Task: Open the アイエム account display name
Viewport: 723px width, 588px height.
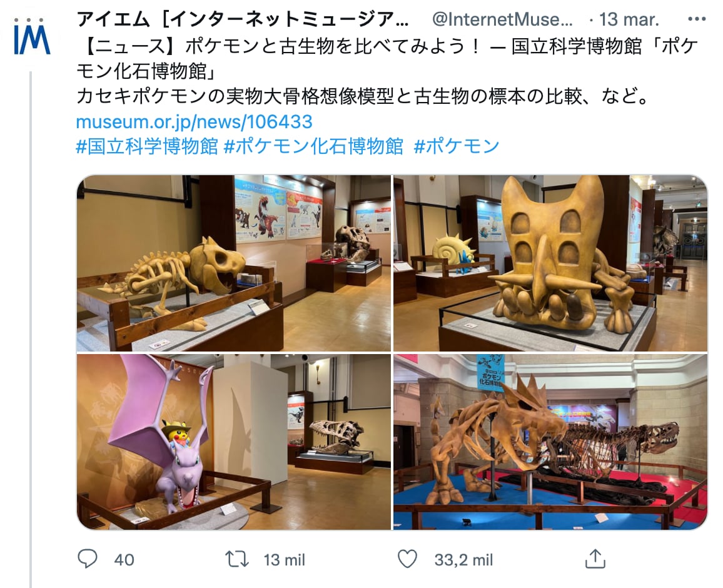Action: (x=243, y=19)
